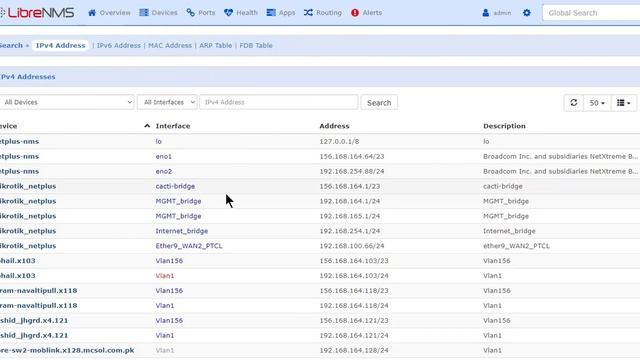Open the device on the lo row
Image resolution: width=640 pixels, height=360 pixels.
tap(20, 141)
